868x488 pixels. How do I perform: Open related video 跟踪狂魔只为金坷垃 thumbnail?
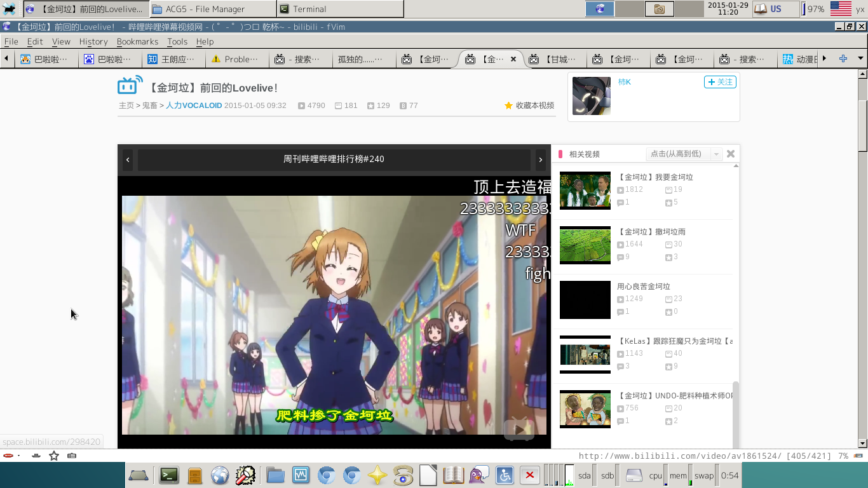[585, 355]
